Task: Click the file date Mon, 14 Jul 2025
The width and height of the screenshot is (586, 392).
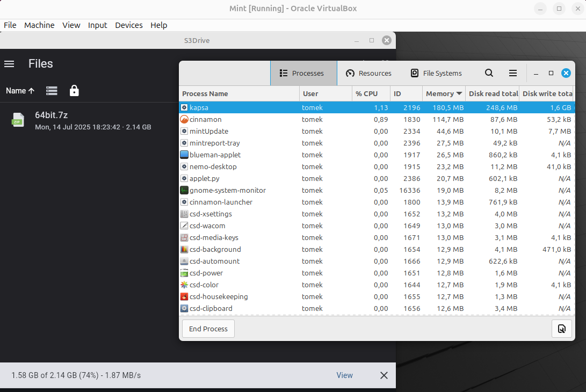Action: tap(62, 127)
